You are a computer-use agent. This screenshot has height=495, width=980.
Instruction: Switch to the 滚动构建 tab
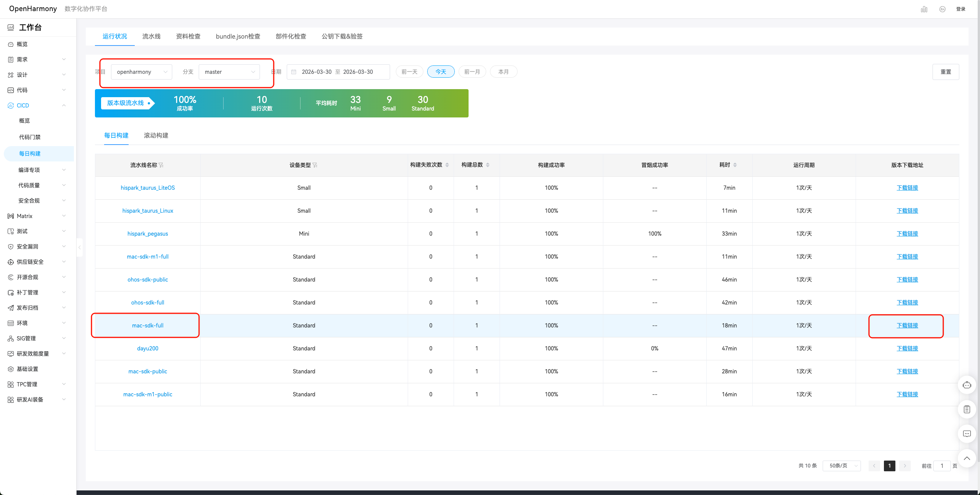(x=156, y=135)
